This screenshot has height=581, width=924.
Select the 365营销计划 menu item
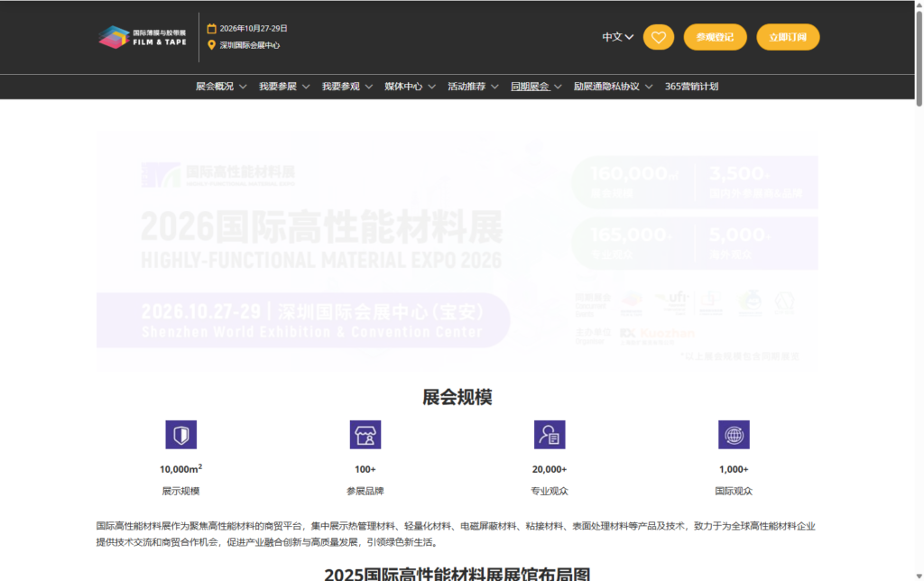click(x=691, y=86)
